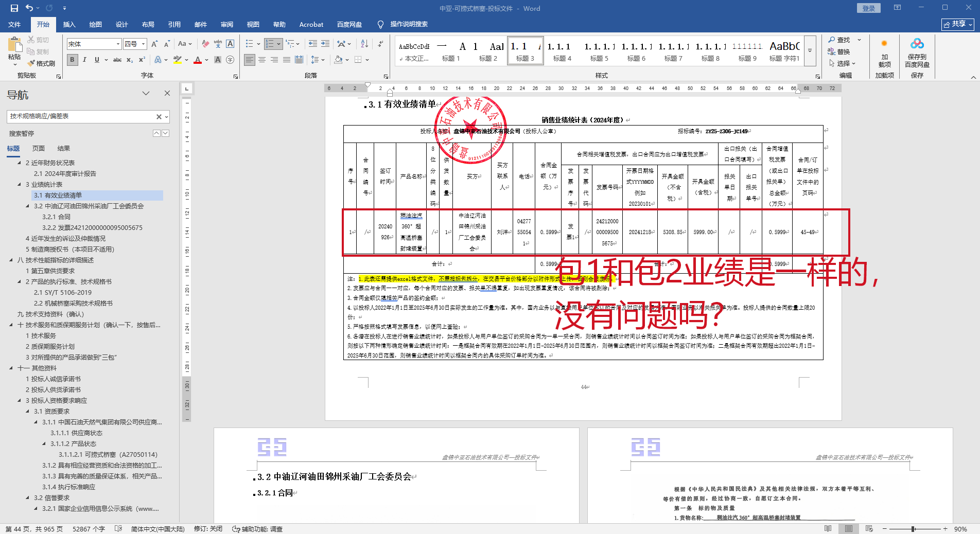Apply the red font color swatch
Image resolution: width=980 pixels, height=534 pixels.
tap(198, 60)
